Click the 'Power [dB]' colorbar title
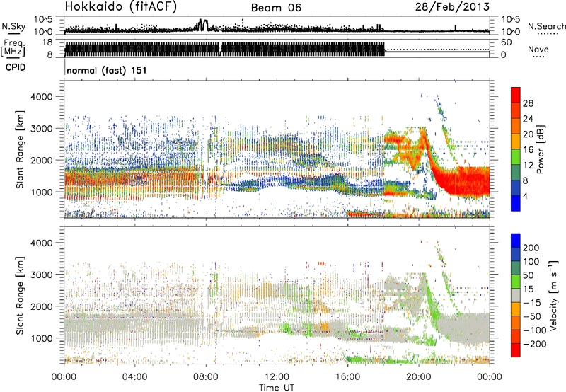 [540, 149]
